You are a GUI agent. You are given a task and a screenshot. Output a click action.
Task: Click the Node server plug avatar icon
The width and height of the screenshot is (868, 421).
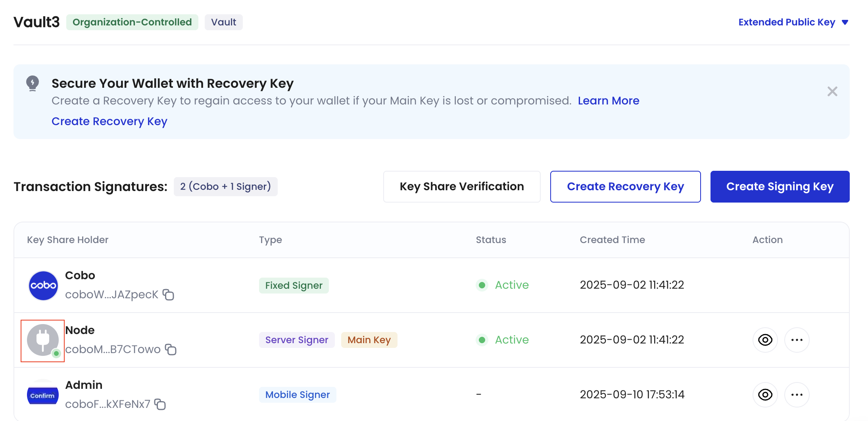[42, 340]
